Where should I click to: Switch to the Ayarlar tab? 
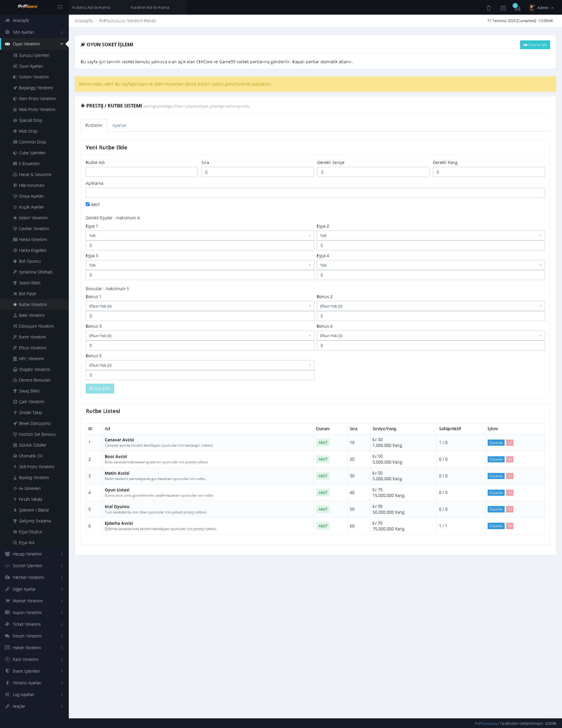(x=119, y=125)
